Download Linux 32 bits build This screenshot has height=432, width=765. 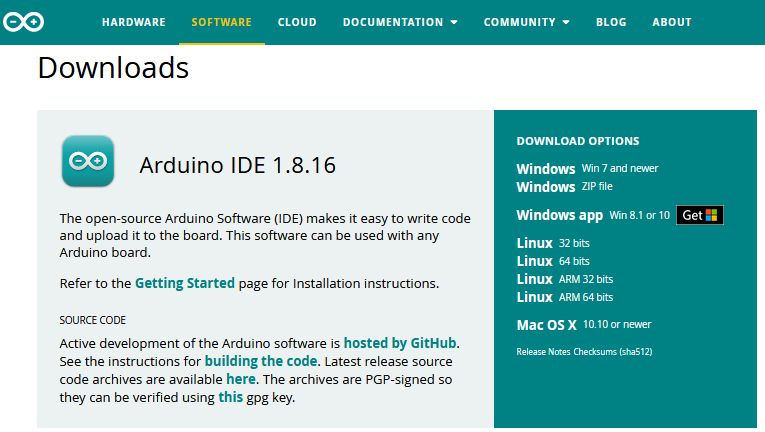tap(553, 243)
